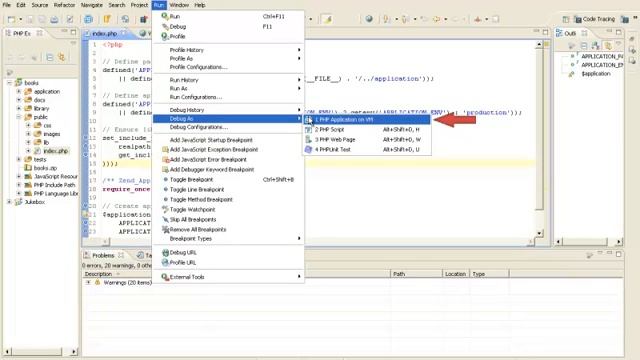Image resolution: width=640 pixels, height=360 pixels.
Task: Expand the docs folder node
Action: coord(19,100)
